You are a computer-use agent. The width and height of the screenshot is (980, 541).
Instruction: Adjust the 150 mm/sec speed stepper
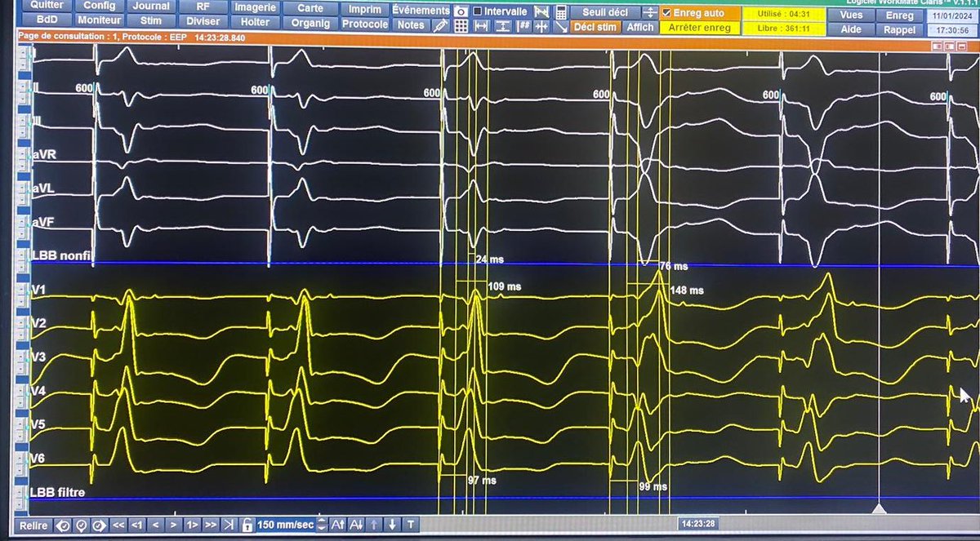322,525
